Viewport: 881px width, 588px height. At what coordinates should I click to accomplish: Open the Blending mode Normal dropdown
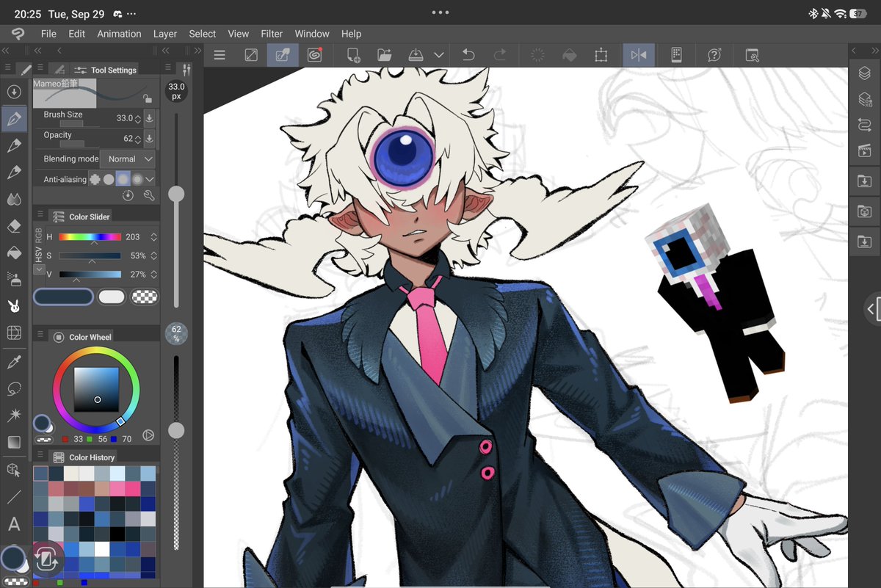(129, 159)
